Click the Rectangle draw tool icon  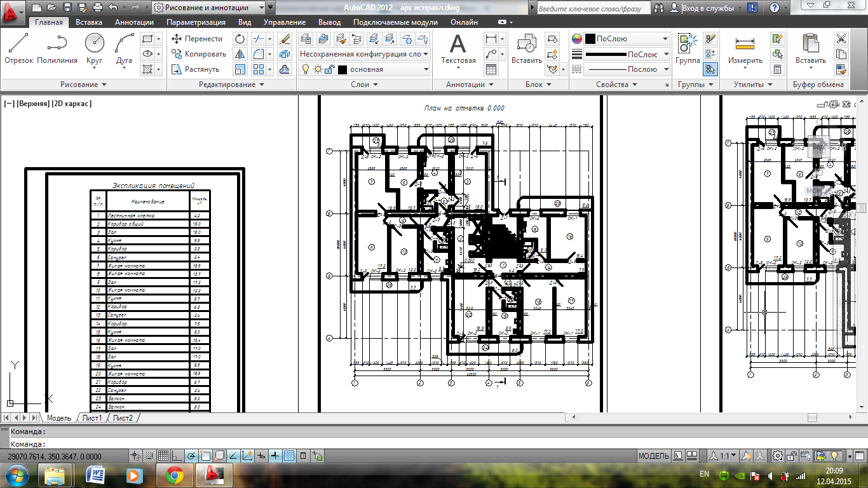(147, 39)
